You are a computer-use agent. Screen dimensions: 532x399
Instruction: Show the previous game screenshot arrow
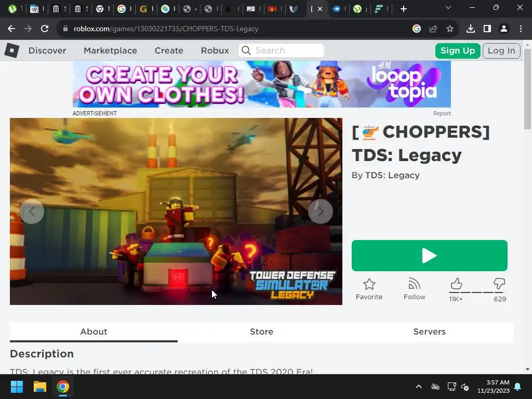[x=32, y=211]
